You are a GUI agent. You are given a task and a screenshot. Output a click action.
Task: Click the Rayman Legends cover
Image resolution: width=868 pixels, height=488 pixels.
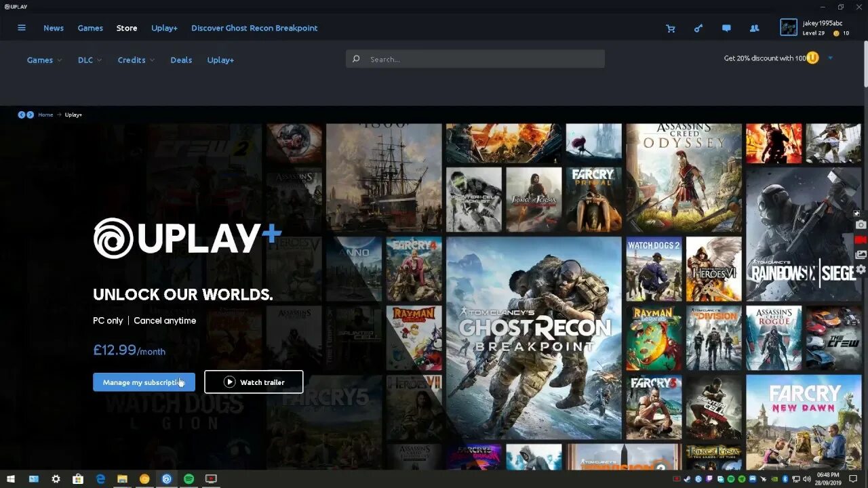[x=654, y=338]
